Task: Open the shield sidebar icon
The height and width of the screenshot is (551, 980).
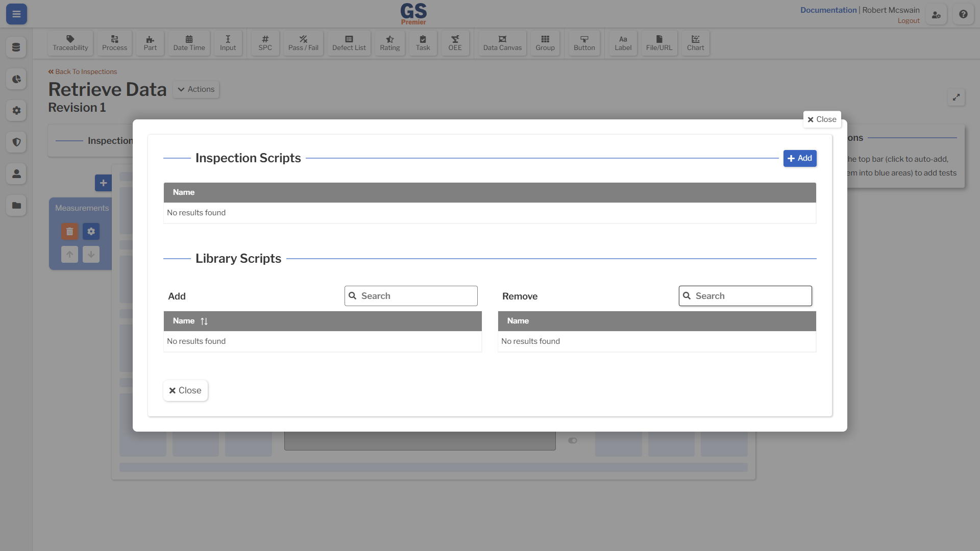Action: tap(16, 142)
